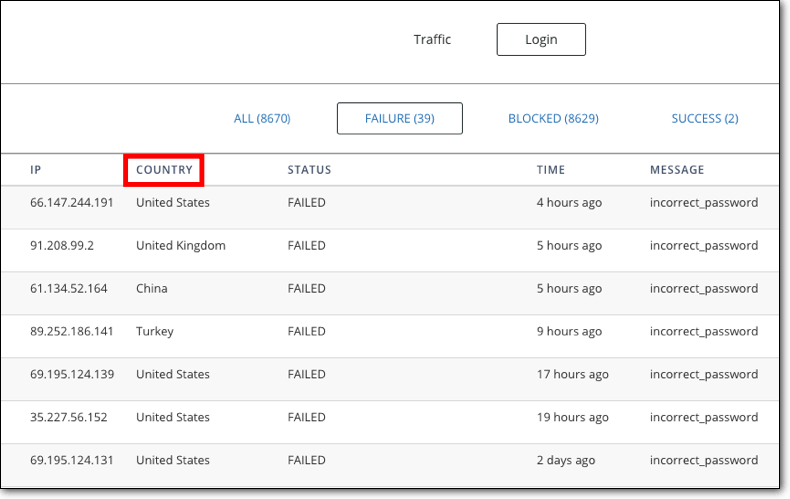
Task: Click FAILED status in United Kingdom row
Action: pos(306,245)
